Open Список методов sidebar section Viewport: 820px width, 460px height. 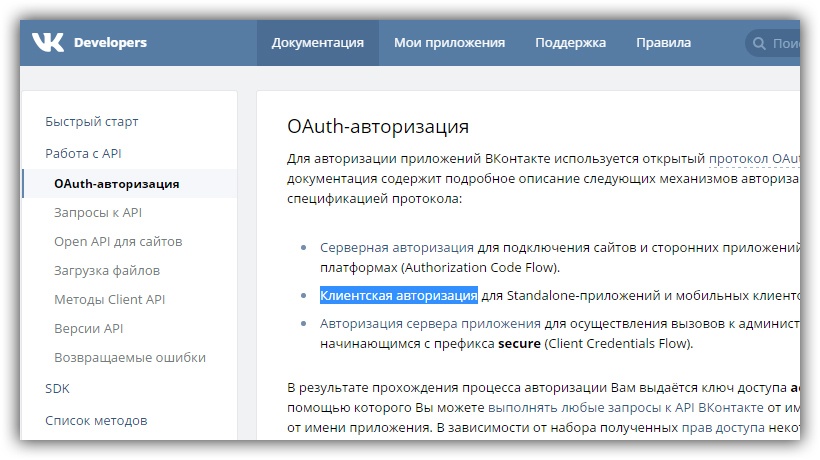tap(96, 421)
